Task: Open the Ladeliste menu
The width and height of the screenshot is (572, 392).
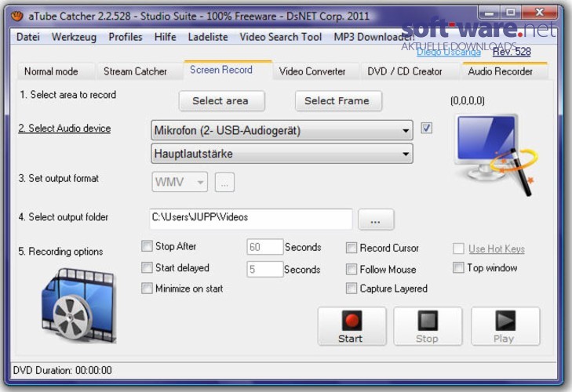Action: pos(208,37)
